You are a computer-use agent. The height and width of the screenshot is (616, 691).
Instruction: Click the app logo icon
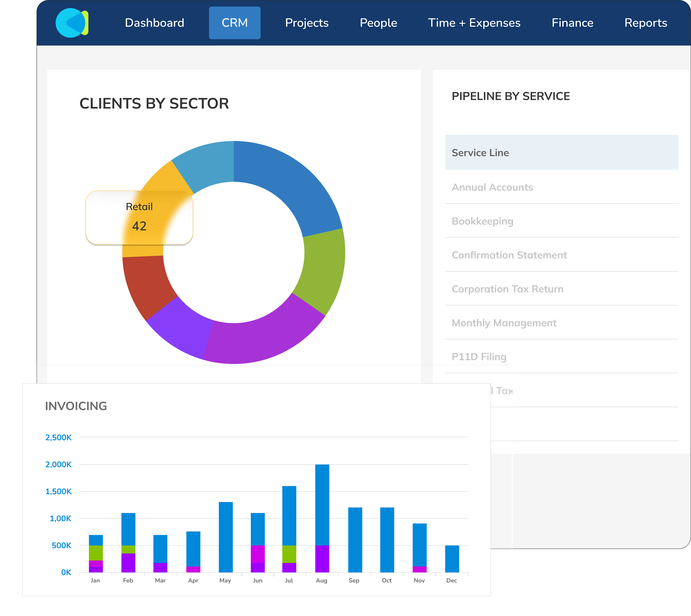72,23
